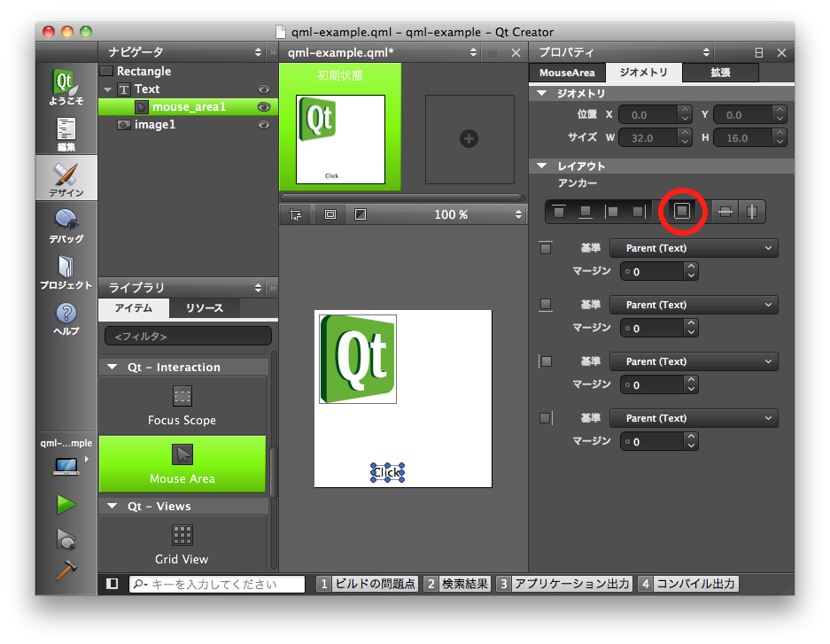Screen dimensions: 830x644
Task: Switch to the 拡張 tab
Action: 720,73
